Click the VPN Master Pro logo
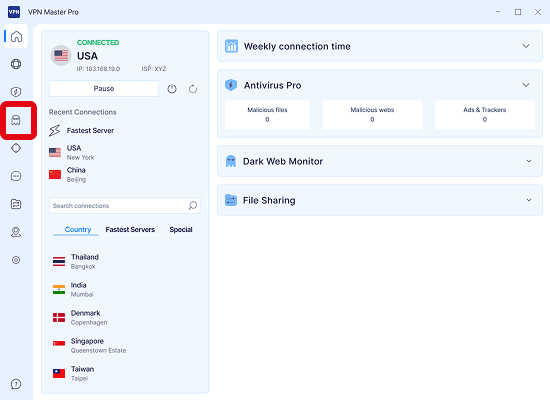This screenshot has height=400, width=550. point(14,12)
